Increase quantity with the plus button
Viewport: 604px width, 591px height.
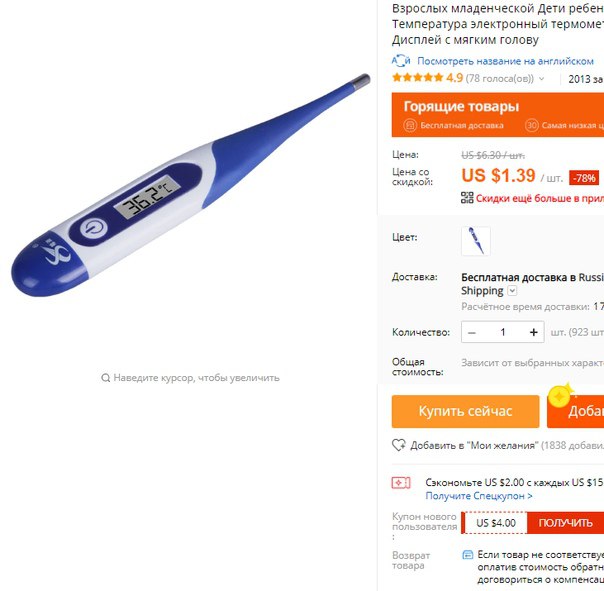coord(534,332)
